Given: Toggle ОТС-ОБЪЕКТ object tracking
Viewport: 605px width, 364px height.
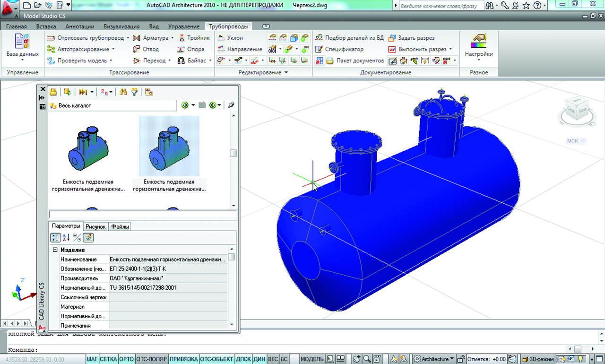Looking at the screenshot, I should 216,359.
